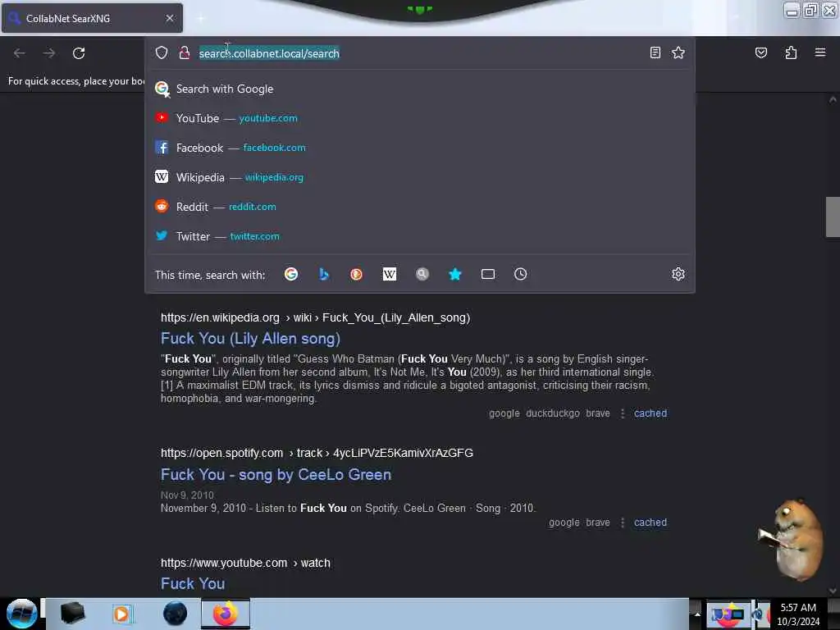Go forward with the forward arrow
Viewport: 840px width, 630px height.
(x=48, y=53)
